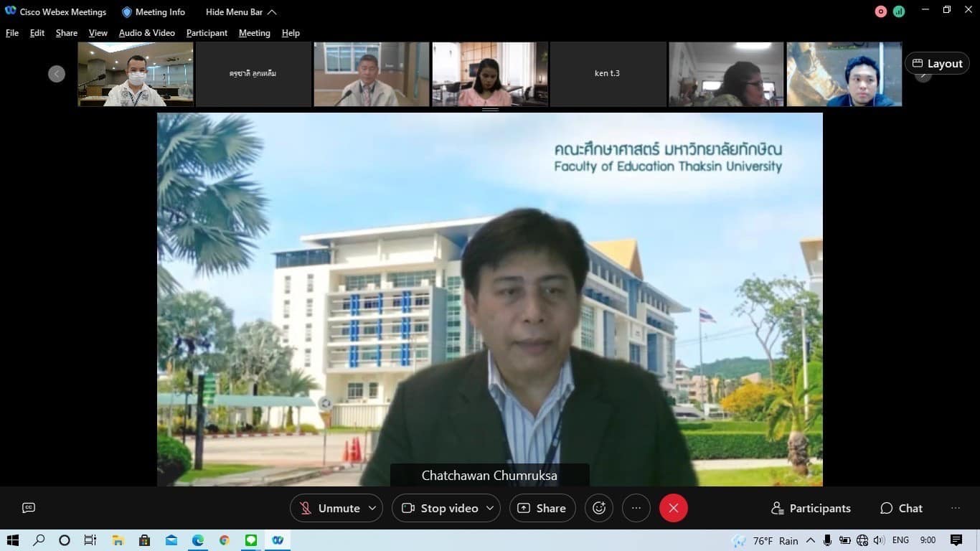980x551 pixels.
Task: Show previous participants with left arrow
Action: coord(57,74)
